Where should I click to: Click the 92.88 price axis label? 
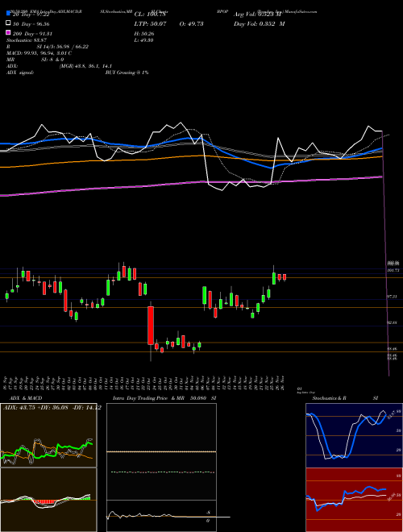point(392,323)
